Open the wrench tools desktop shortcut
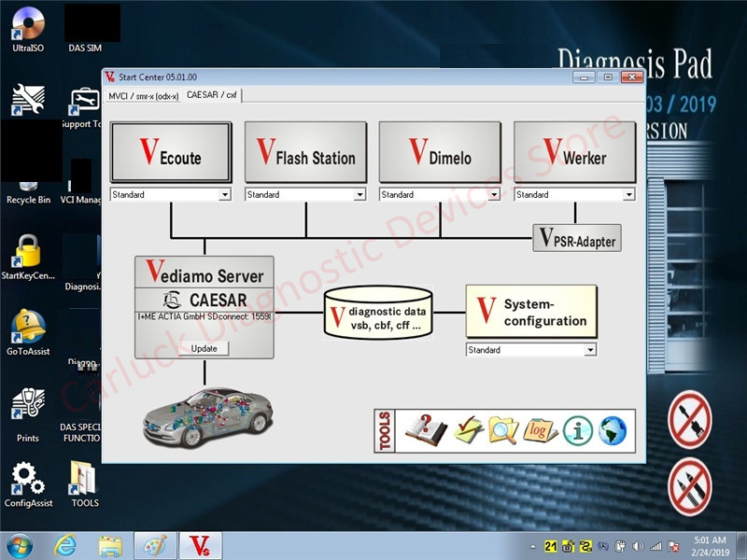747x560 pixels. click(x=28, y=100)
